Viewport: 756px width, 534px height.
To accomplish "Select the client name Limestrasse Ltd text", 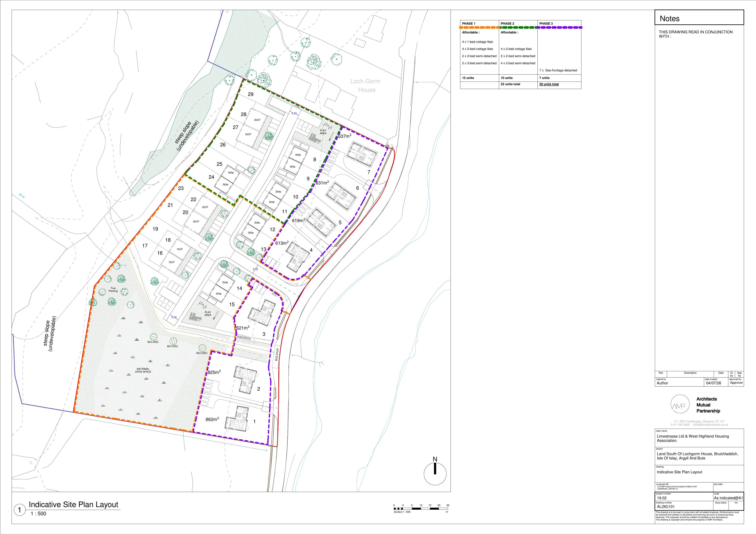I will [693, 439].
